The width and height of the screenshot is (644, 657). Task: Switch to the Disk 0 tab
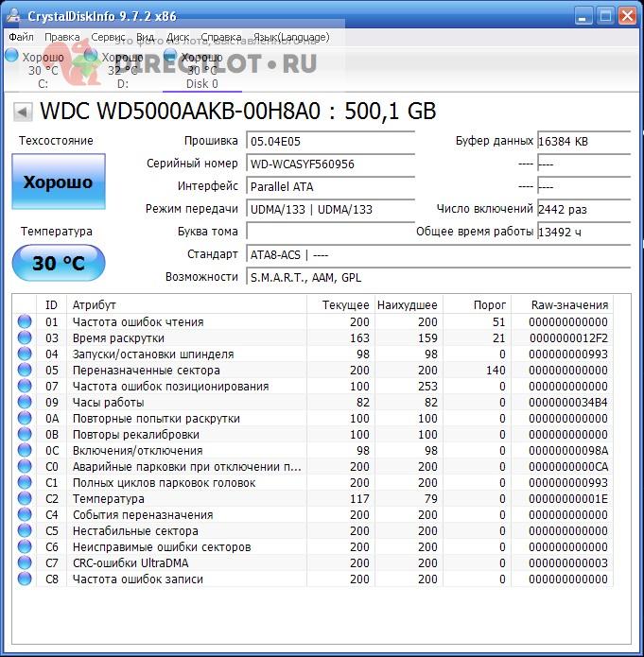tap(202, 70)
